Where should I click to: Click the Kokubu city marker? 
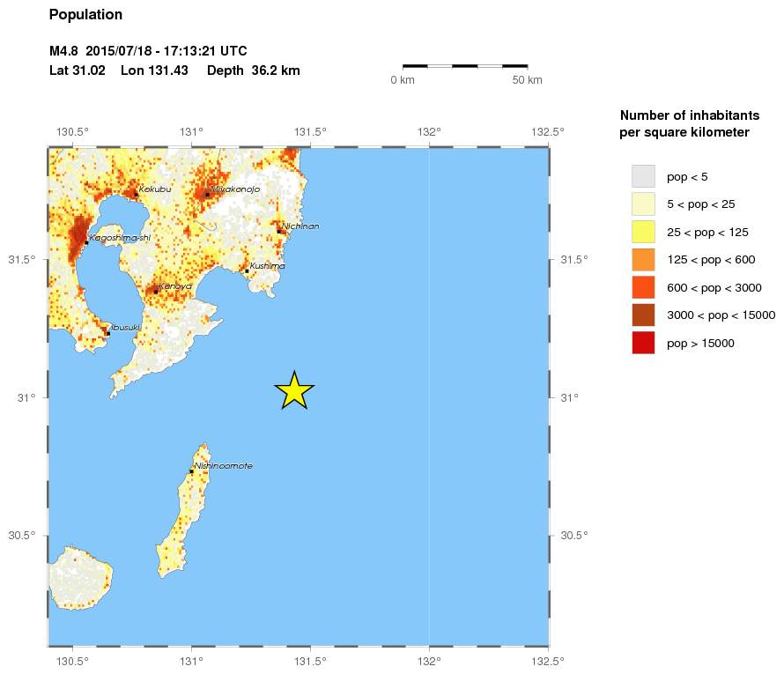click(136, 195)
